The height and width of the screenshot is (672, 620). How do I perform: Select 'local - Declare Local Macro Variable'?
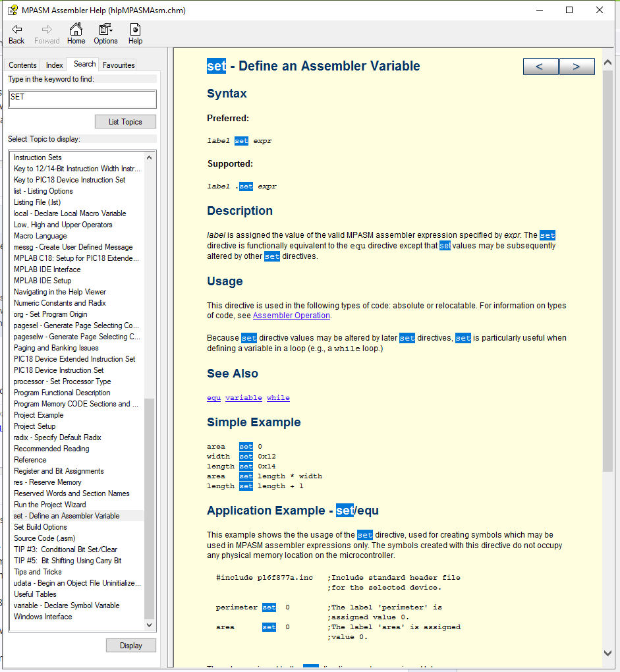pos(70,213)
